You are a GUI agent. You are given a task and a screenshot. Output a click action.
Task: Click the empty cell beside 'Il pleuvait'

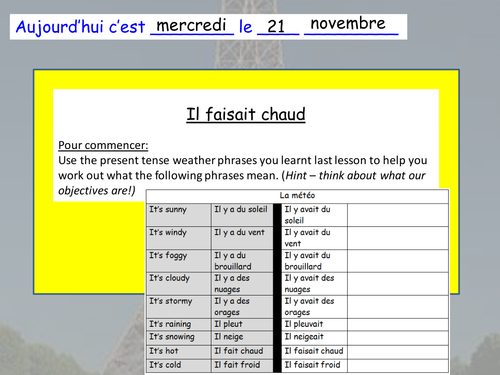point(398,324)
